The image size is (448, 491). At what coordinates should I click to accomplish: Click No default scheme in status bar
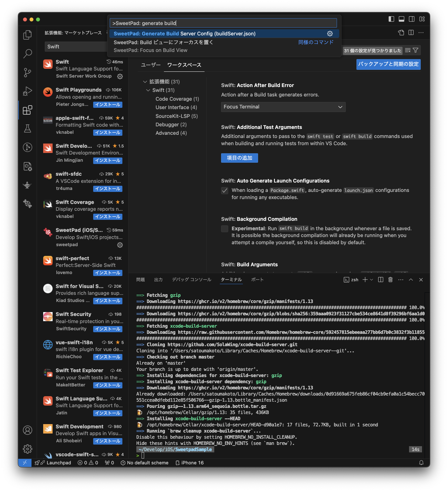point(144,463)
